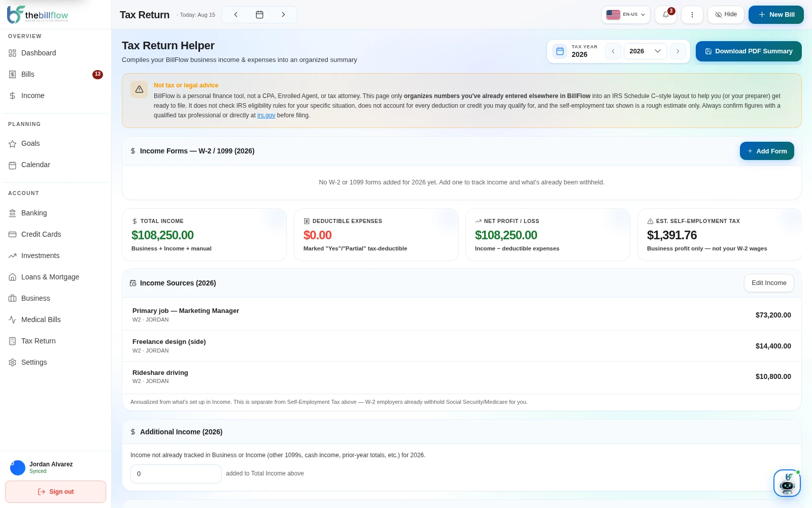Image resolution: width=812 pixels, height=508 pixels.
Task: Click the $73,200.00 amount
Action: [x=773, y=315]
